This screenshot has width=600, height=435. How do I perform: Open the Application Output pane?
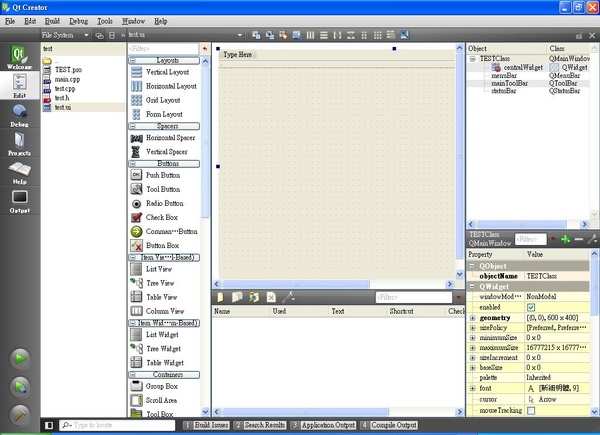click(x=323, y=425)
